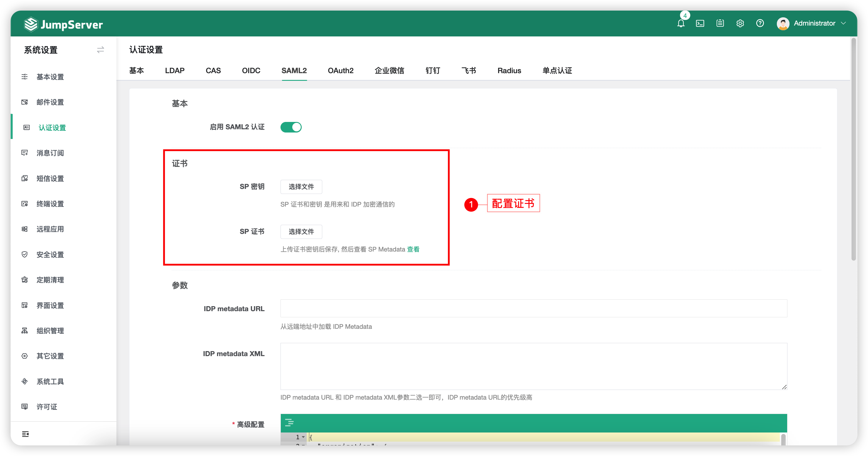Viewport: 868px width, 456px height.
Task: Click the IDP metadata URL input field
Action: click(x=534, y=309)
